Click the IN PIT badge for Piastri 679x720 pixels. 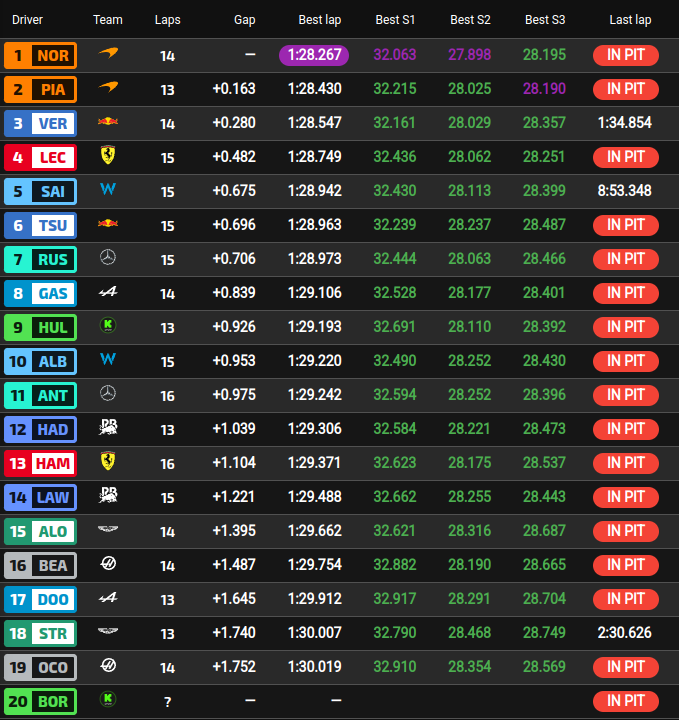click(626, 89)
